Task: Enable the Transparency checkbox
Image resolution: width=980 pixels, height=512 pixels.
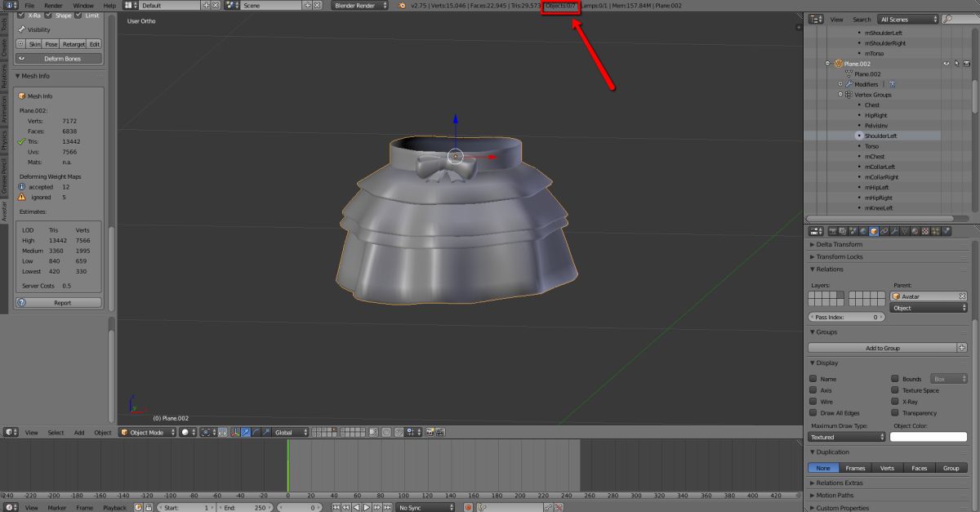Action: (894, 413)
